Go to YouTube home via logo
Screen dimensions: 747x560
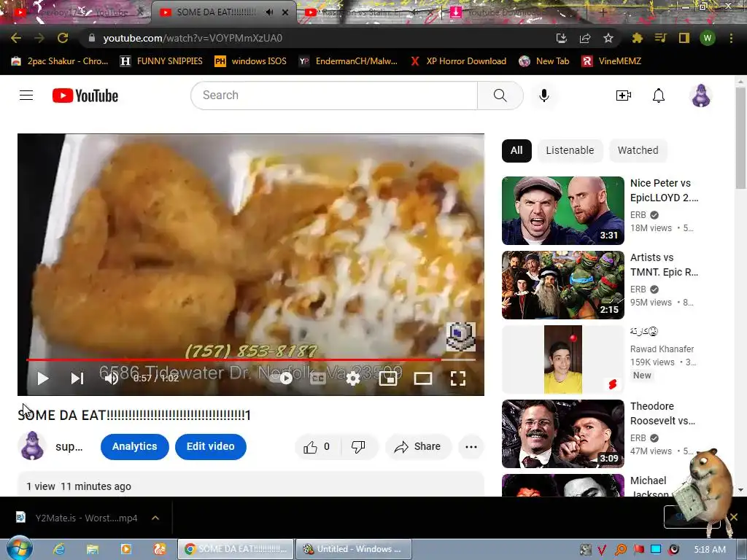coord(85,96)
